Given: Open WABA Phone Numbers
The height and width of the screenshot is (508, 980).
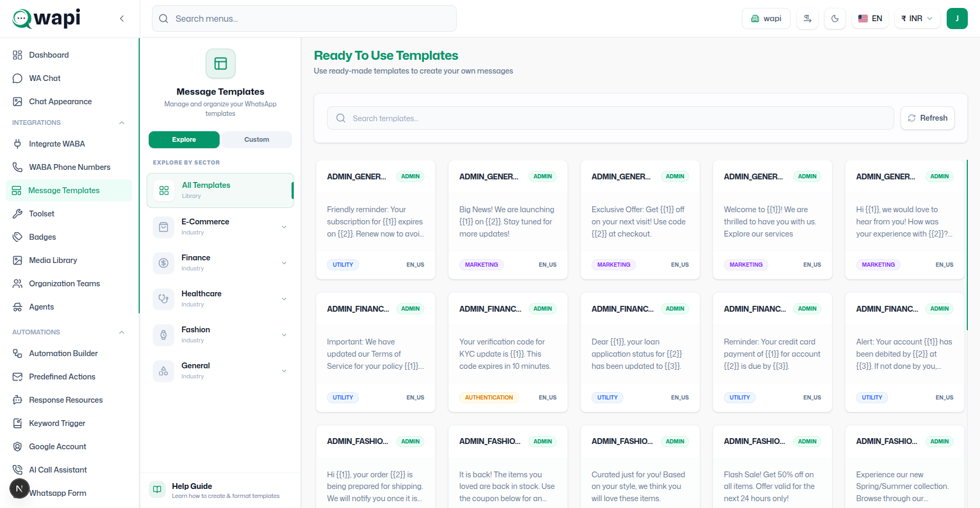Looking at the screenshot, I should [69, 167].
